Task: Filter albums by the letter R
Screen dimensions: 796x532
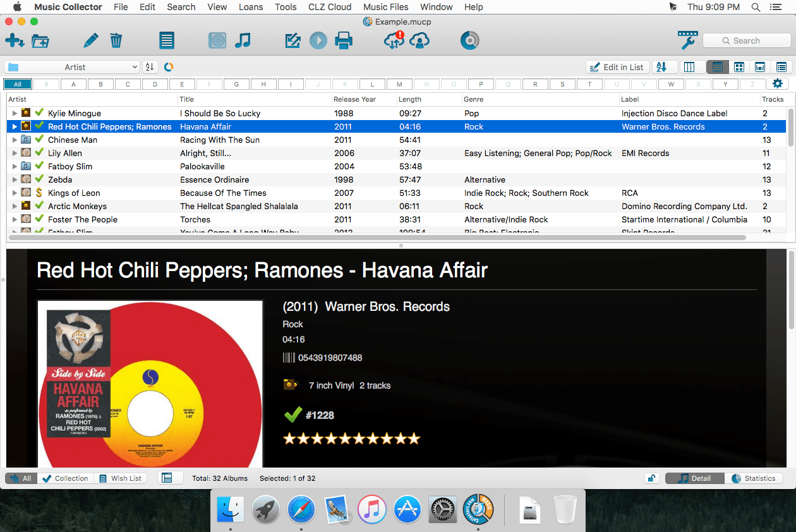Action: [535, 84]
